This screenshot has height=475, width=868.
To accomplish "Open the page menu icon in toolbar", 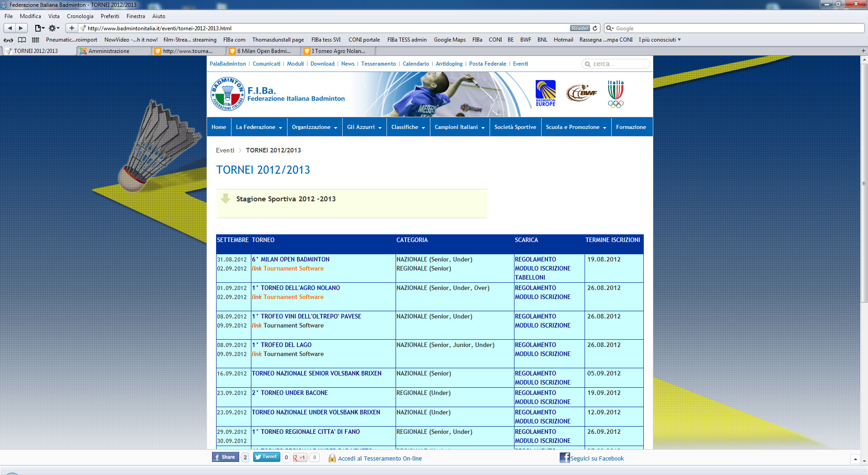I will pyautogui.click(x=39, y=28).
